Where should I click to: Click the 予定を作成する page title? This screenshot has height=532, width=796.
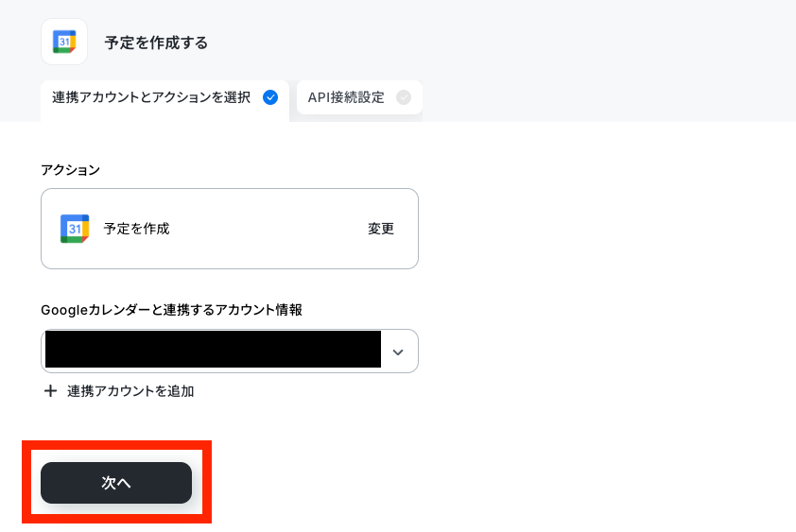pyautogui.click(x=156, y=43)
